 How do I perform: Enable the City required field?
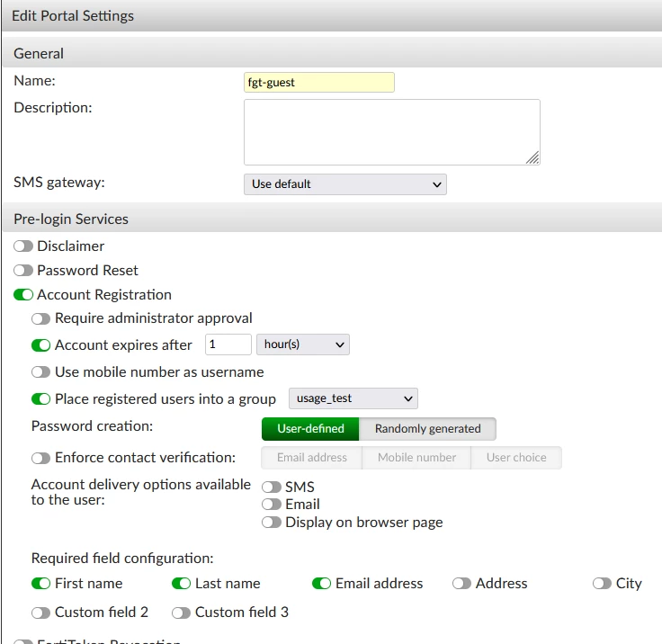coord(602,584)
